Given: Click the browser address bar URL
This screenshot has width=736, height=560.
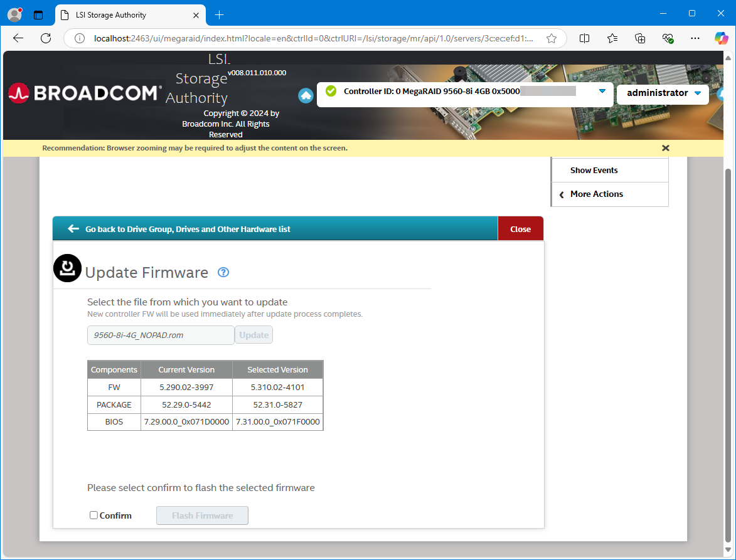Looking at the screenshot, I should click(x=314, y=38).
